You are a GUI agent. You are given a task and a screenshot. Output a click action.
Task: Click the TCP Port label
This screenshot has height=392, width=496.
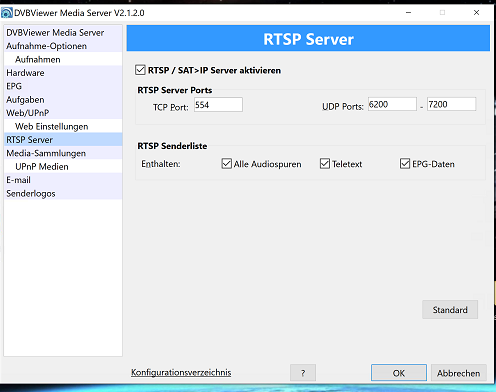pyautogui.click(x=171, y=107)
